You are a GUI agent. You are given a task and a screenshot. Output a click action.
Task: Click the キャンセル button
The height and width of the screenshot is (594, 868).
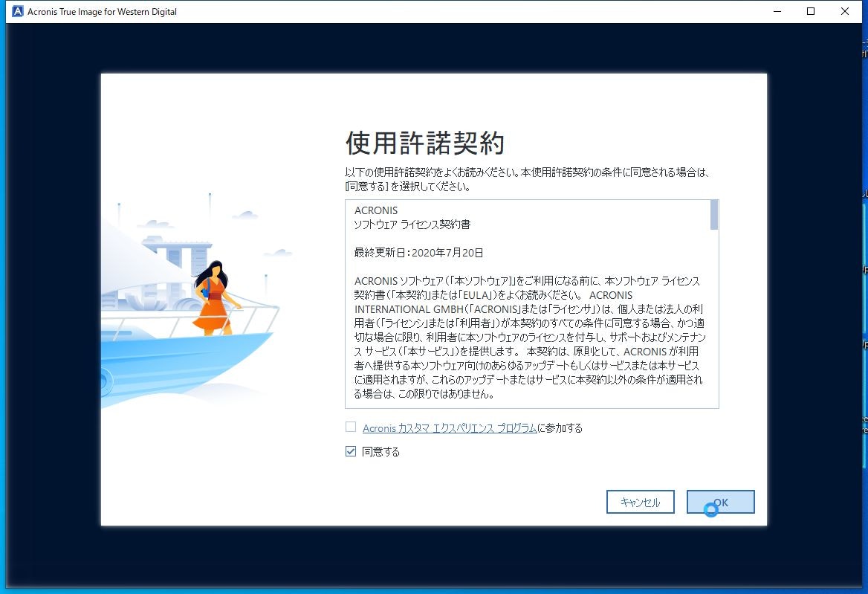click(x=640, y=502)
